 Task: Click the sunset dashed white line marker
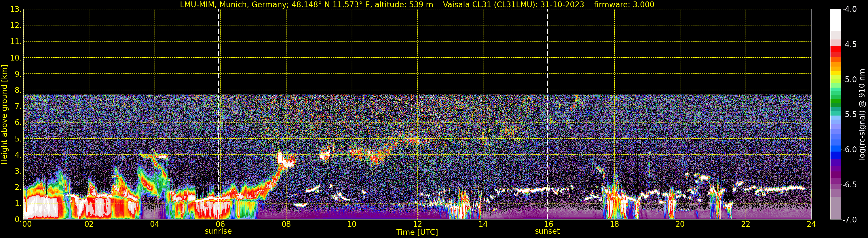point(547,114)
